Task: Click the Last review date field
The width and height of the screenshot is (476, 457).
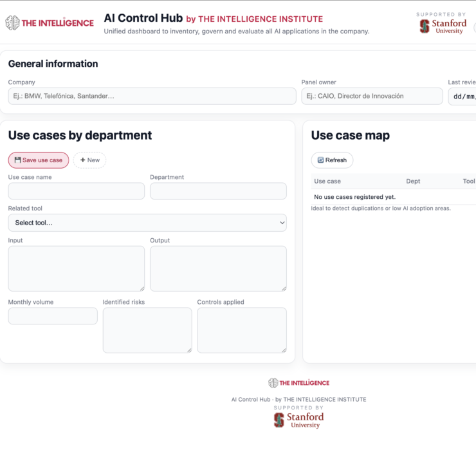Action: coord(462,97)
